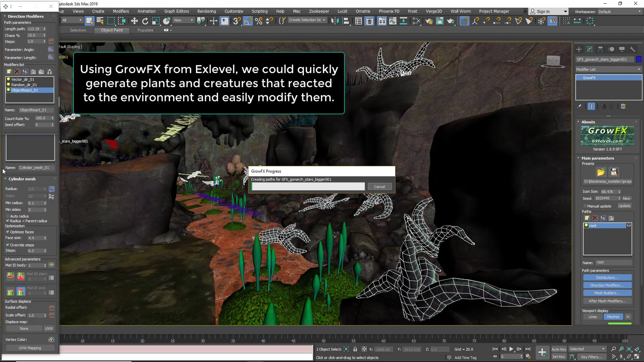Click the Select Object arrow tool
Image resolution: width=644 pixels, height=362 pixels.
[x=89, y=21]
